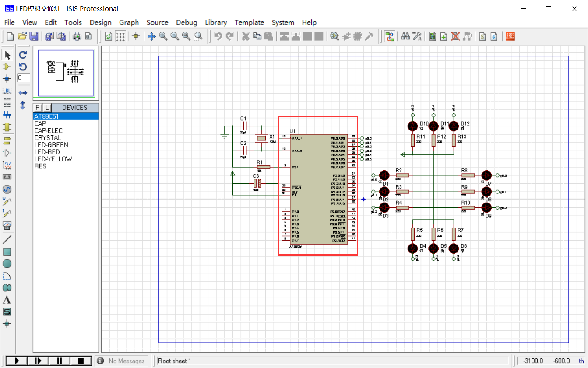Viewport: 588px width, 368px height.
Task: Click the Wire Label mode icon
Action: click(x=7, y=91)
